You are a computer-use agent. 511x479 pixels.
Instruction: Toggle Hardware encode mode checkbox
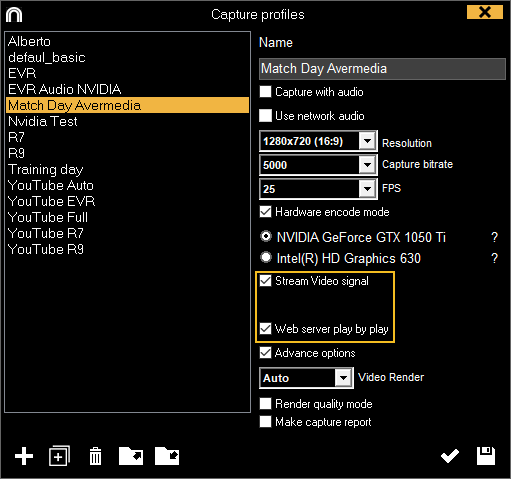coord(265,212)
